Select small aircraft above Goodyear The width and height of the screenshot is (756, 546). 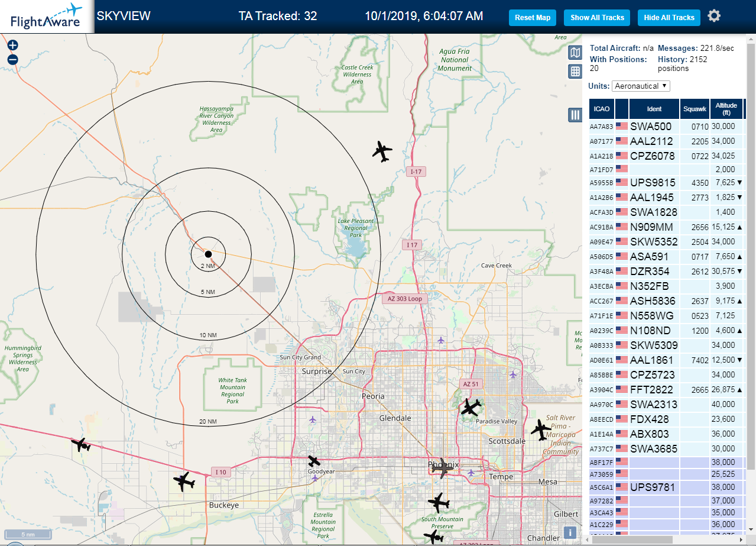click(x=314, y=461)
